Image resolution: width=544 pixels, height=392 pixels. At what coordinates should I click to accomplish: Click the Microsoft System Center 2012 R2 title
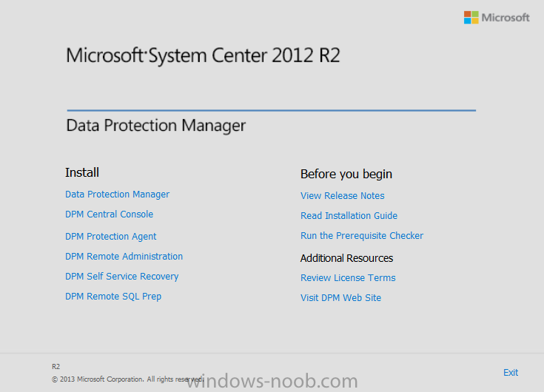(203, 55)
